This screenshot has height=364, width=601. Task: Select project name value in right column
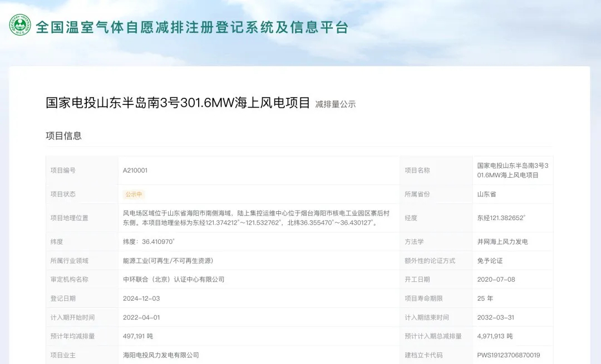(x=513, y=170)
